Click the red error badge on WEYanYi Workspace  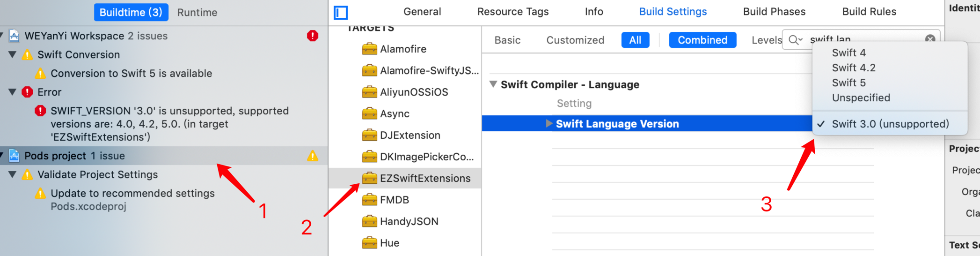point(313,36)
